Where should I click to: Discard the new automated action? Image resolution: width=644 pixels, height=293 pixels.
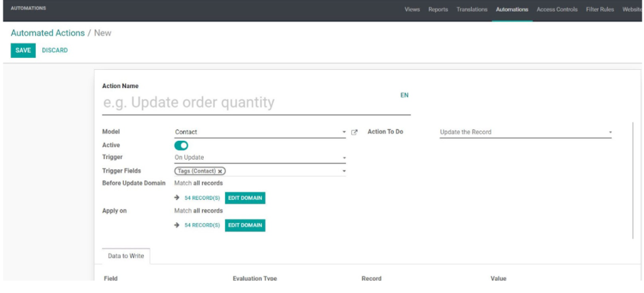point(55,50)
